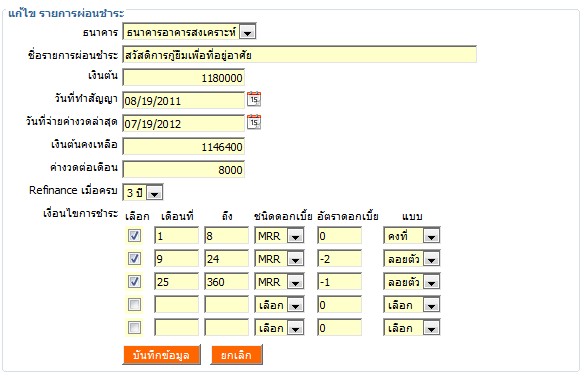This screenshot has width=584, height=379.
Task: Click the monthly installment field 8000
Action: (x=184, y=170)
